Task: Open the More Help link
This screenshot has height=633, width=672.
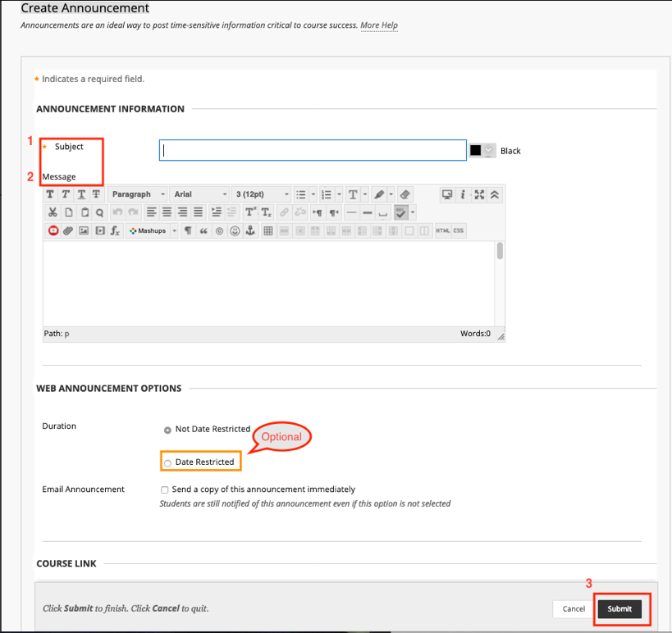Action: [379, 25]
